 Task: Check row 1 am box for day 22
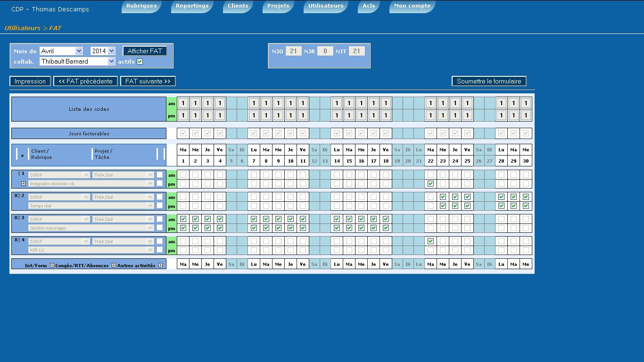(x=430, y=175)
